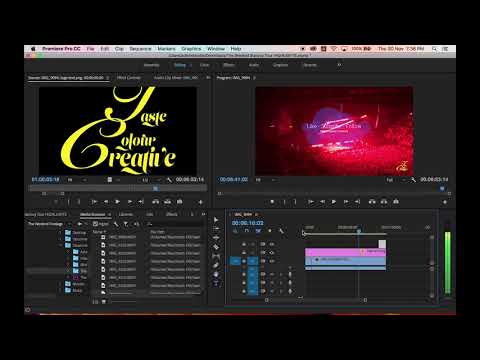Click Extract button in Program monitor
The width and height of the screenshot is (480, 360).
click(384, 202)
